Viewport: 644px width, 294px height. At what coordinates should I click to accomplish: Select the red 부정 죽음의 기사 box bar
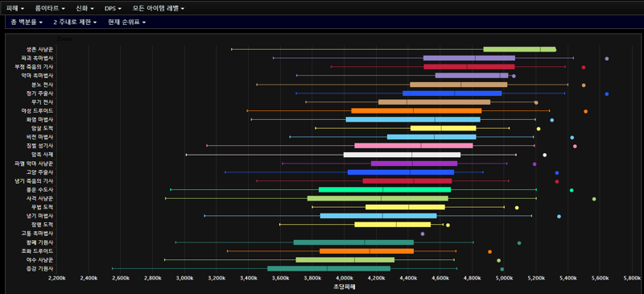(469, 67)
